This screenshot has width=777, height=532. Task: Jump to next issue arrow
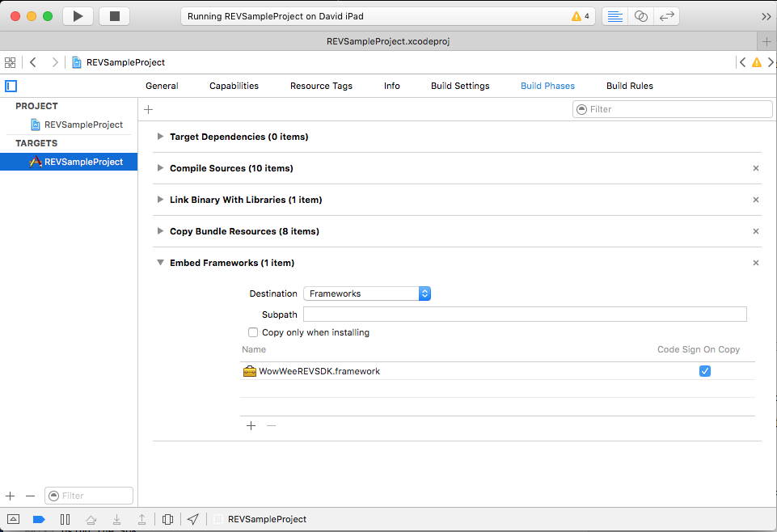point(771,62)
